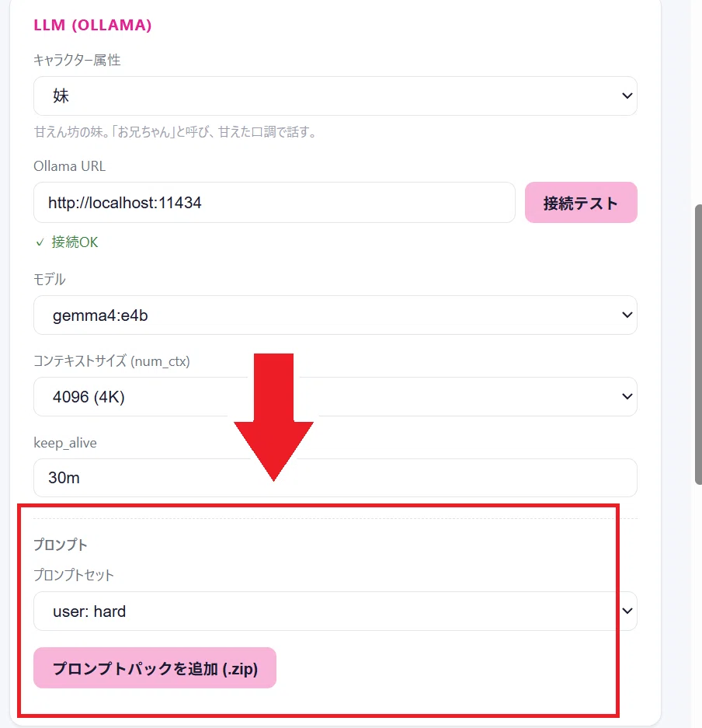Click プロンプトパックを追加 (.zip) button
The image size is (702, 728).
point(155,668)
